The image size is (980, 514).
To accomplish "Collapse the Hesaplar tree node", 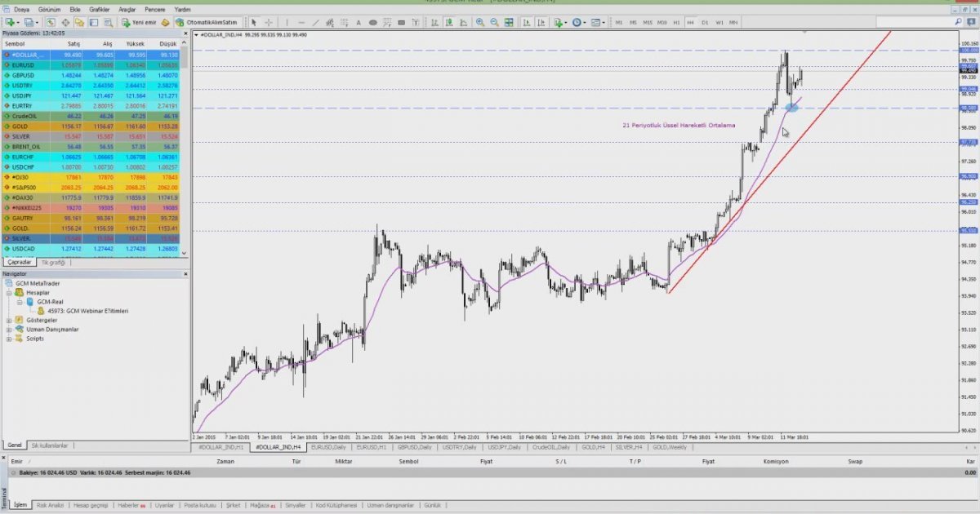I will (x=9, y=292).
